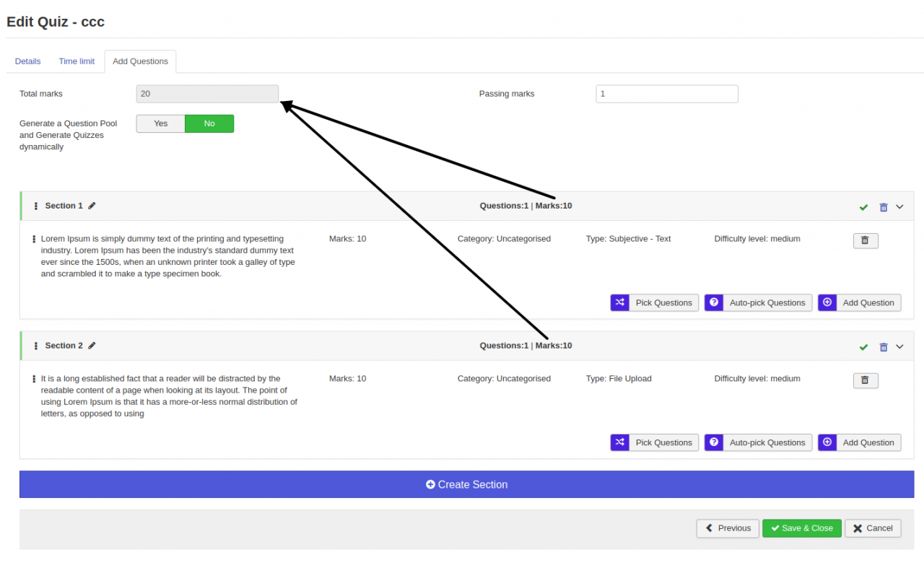
Task: Click the blue trash icon in Section 2 header
Action: (x=883, y=347)
